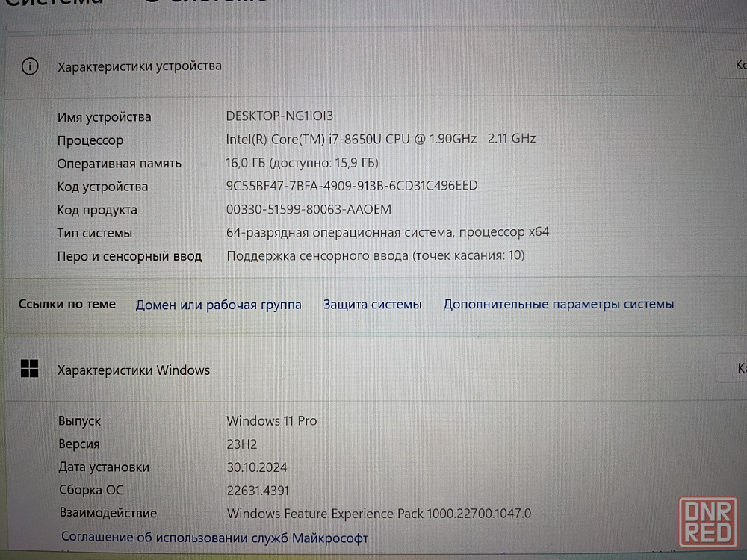Viewport: 747px width, 560px height.
Task: Select the device name DESKTOP-NG1IOI3
Action: (x=279, y=116)
